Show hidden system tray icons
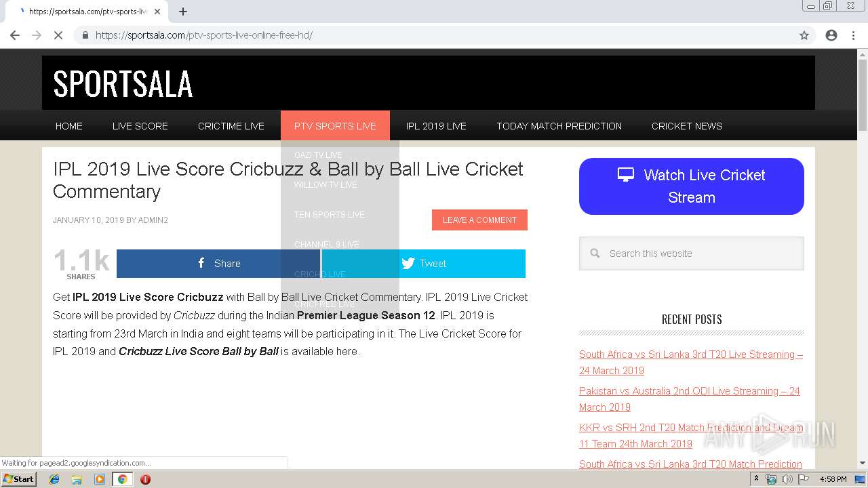 [x=757, y=479]
